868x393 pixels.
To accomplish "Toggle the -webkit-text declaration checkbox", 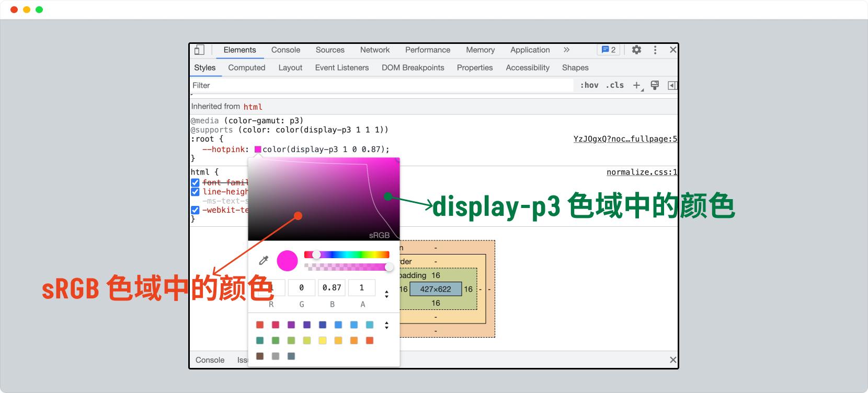I will 195,210.
